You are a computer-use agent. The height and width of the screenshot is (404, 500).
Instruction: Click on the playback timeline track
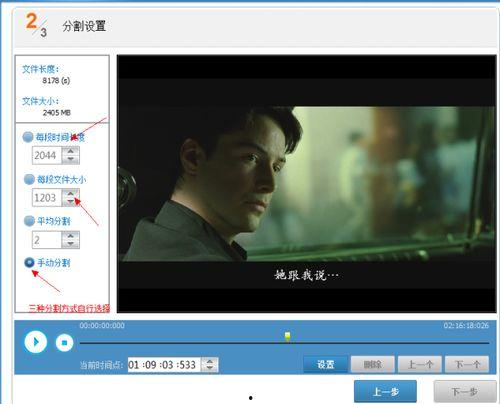[x=284, y=343]
